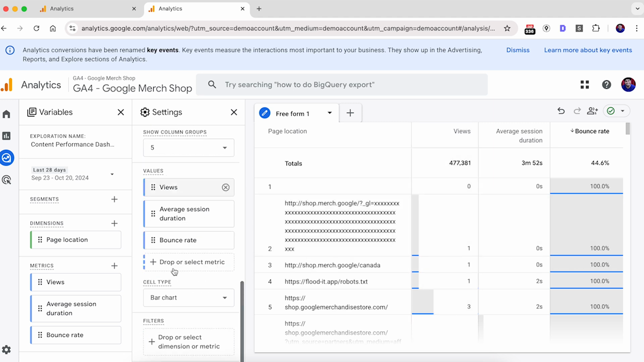Add a new exploration tab

350,113
